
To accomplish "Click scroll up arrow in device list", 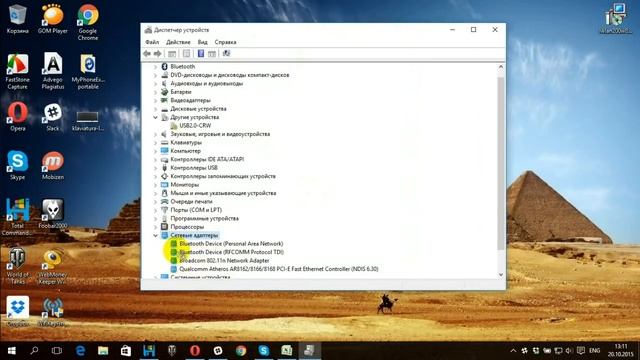I will [501, 67].
